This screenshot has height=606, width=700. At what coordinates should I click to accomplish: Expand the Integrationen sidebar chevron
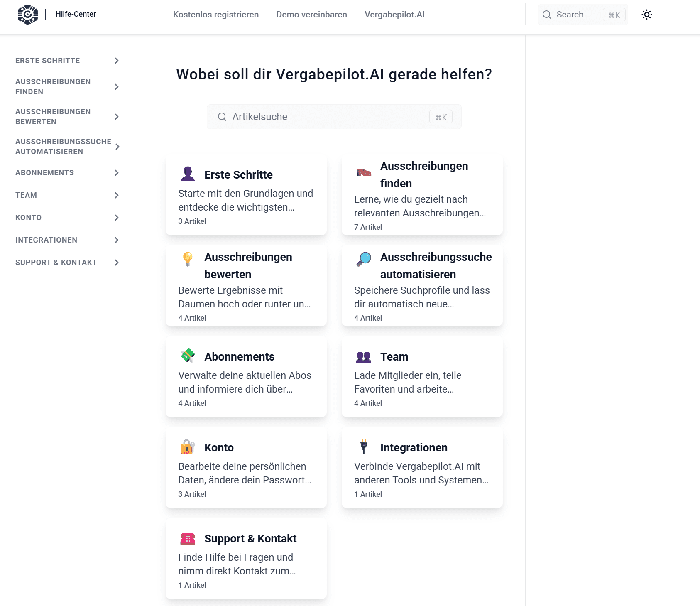(117, 240)
